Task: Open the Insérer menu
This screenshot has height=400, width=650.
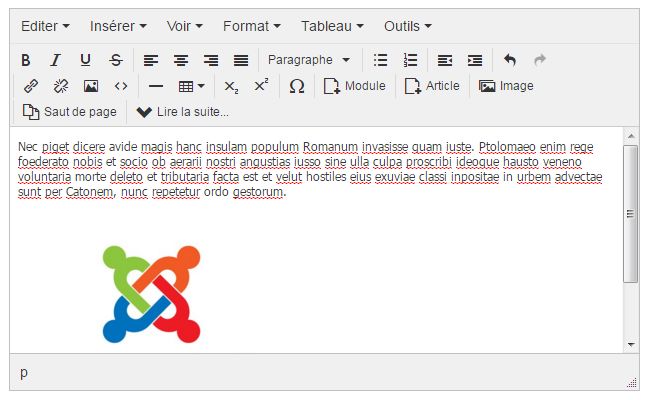Action: (118, 26)
